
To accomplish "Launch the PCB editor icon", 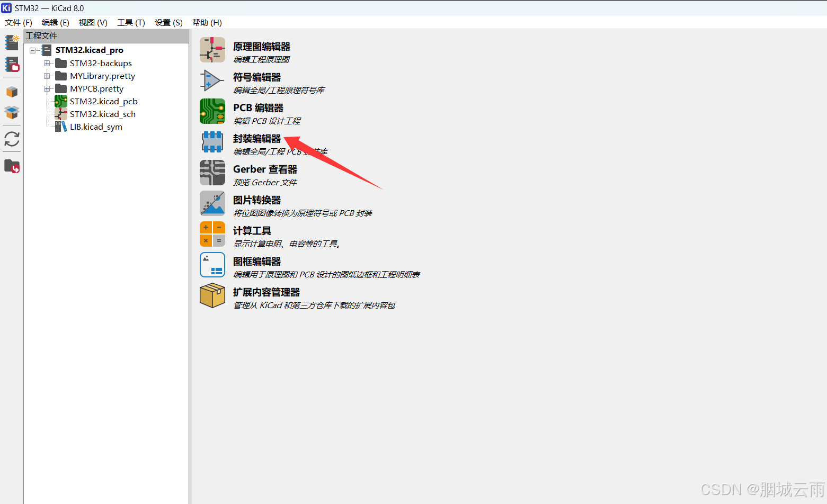I will coord(212,111).
